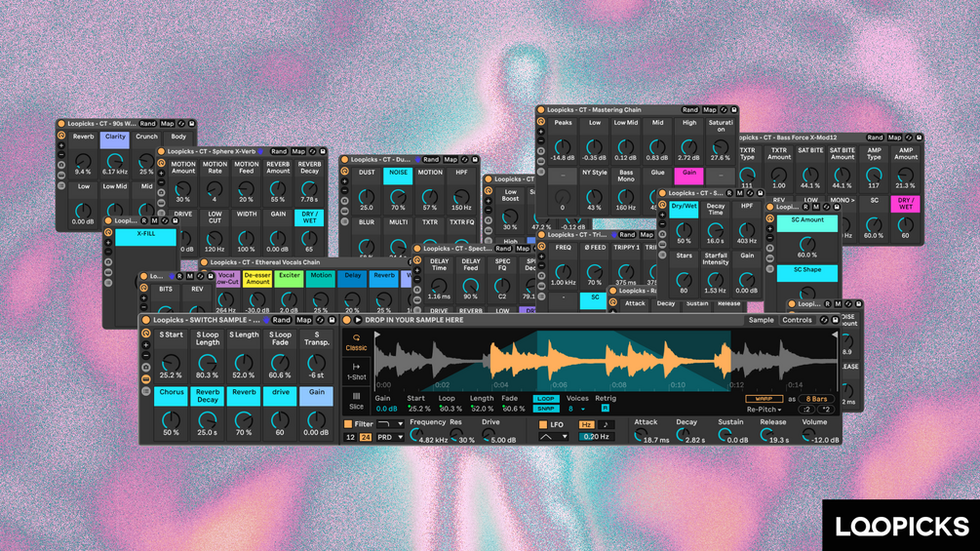The height and width of the screenshot is (551, 980).
Task: Click hot-swap icon in Mastering Chain header
Action: point(724,110)
